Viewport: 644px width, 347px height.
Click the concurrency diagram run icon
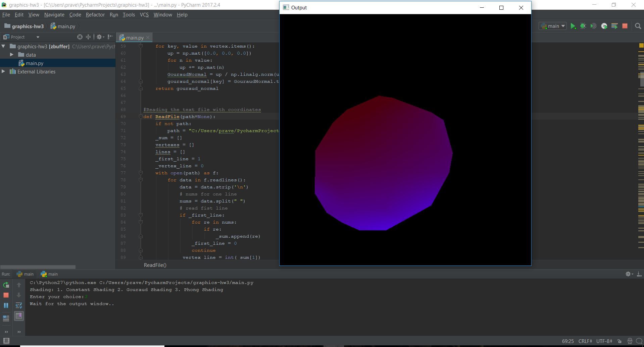tap(614, 26)
